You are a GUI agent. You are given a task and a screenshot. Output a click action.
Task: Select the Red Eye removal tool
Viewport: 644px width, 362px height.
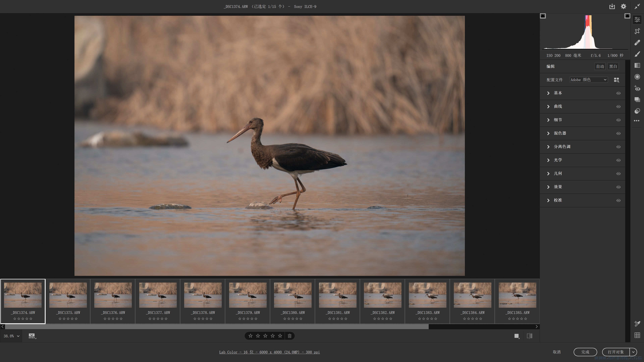pyautogui.click(x=637, y=88)
